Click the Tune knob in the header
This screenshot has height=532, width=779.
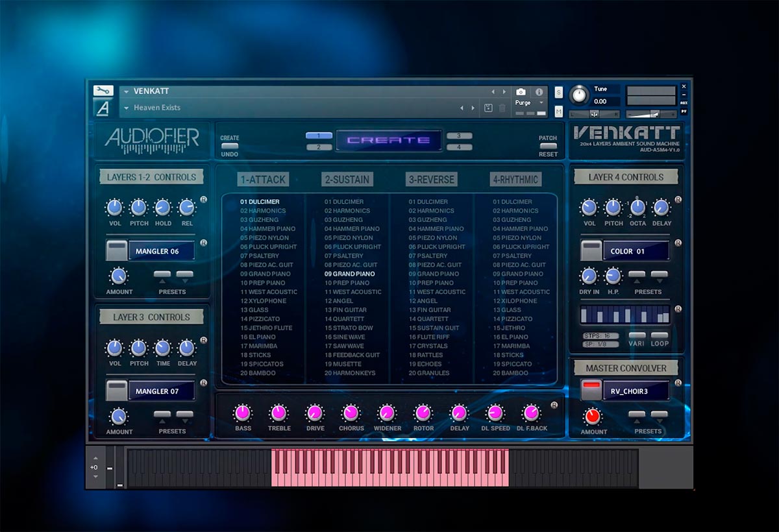coord(578,95)
